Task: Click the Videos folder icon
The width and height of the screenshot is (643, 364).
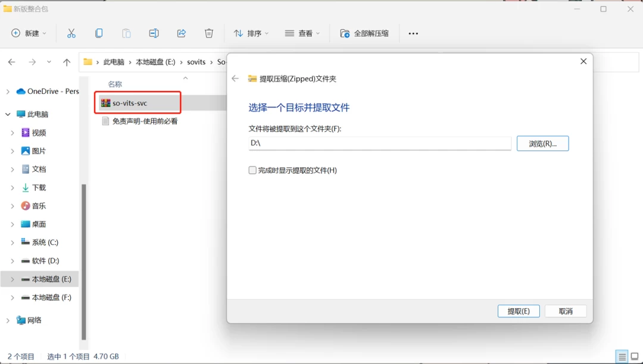Action: 26,132
